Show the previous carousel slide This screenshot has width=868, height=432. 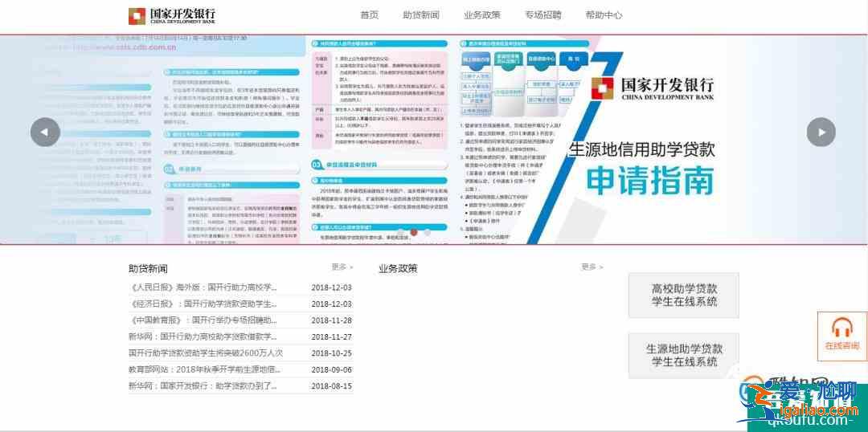pyautogui.click(x=45, y=132)
